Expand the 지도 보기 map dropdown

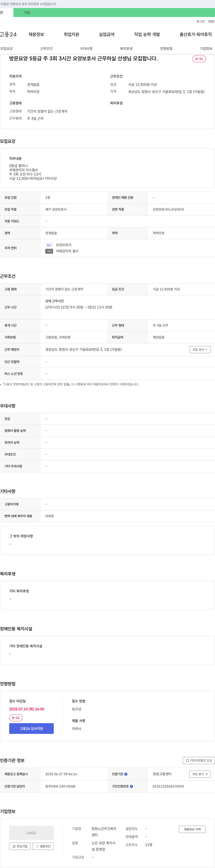[200, 349]
